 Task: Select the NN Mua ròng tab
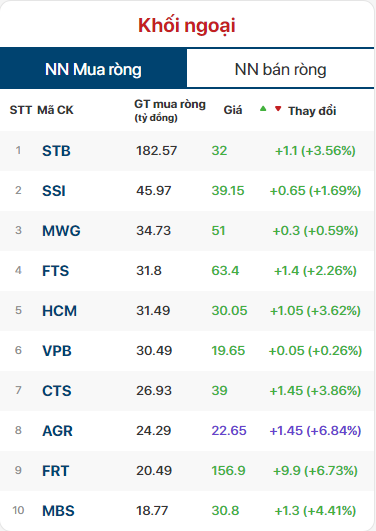[93, 69]
